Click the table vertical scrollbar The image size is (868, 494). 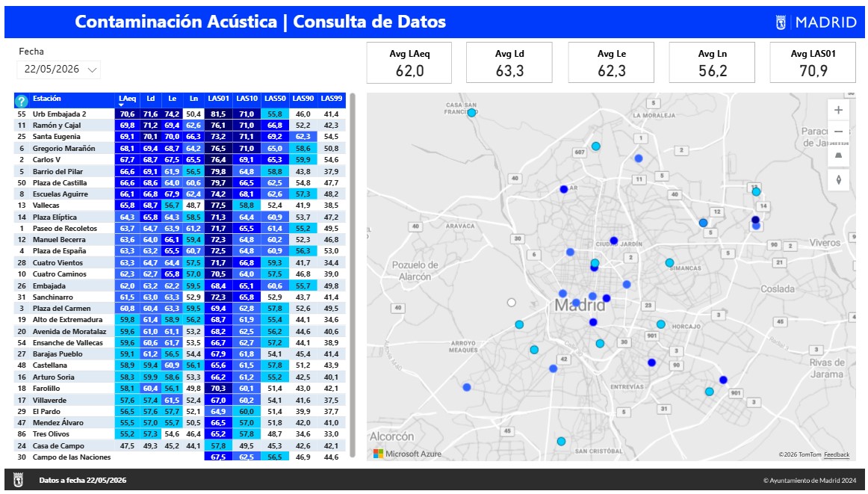tap(353, 275)
